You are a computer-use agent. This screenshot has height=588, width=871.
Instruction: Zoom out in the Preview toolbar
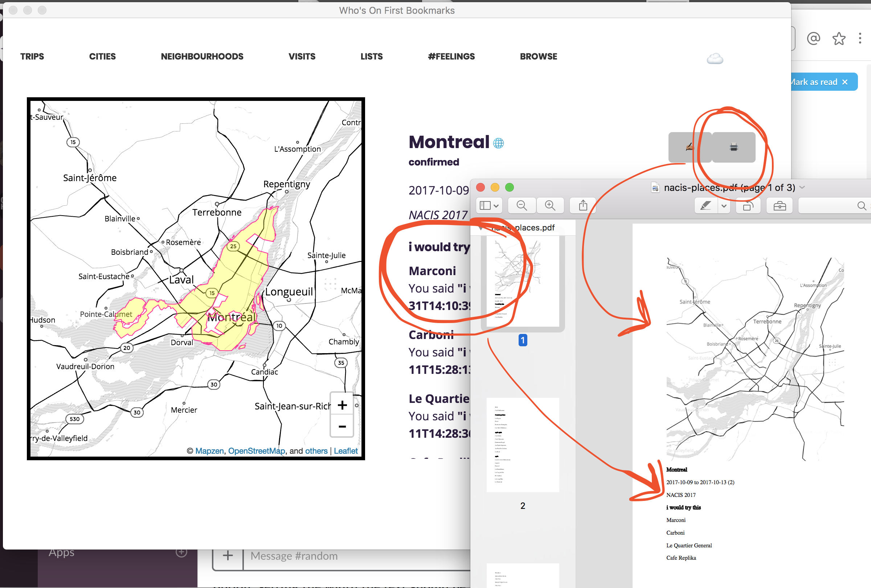(x=522, y=205)
